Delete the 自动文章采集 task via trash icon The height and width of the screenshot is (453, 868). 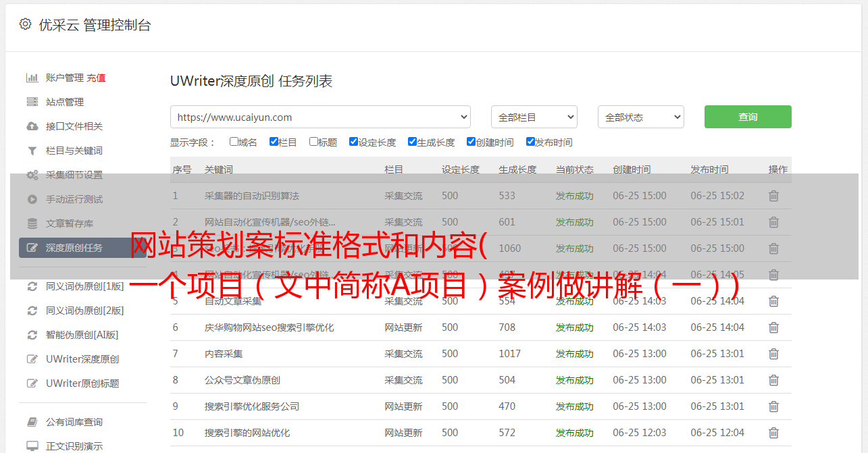pos(774,301)
